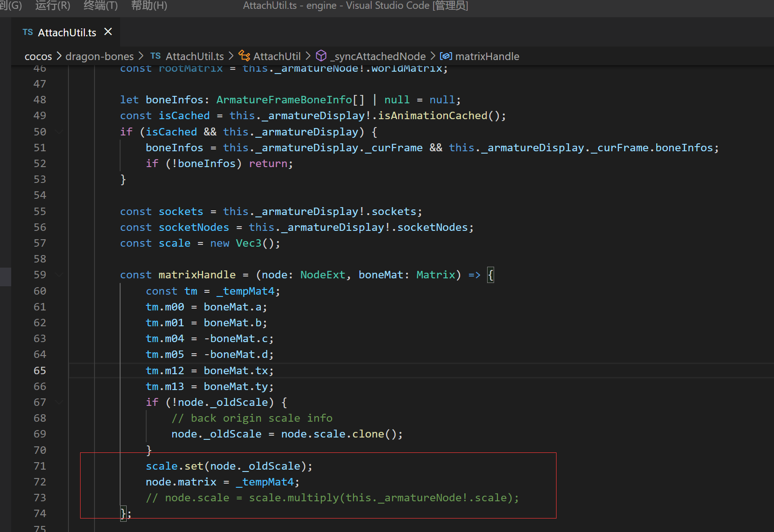The image size is (774, 532).
Task: Click the TS file icon in the breadcrumb
Action: tap(156, 56)
